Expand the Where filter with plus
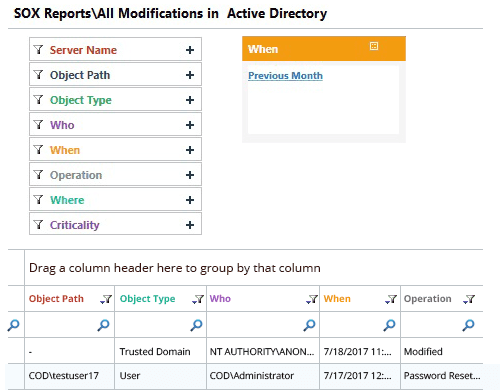This screenshot has height=390, width=500. (x=190, y=200)
